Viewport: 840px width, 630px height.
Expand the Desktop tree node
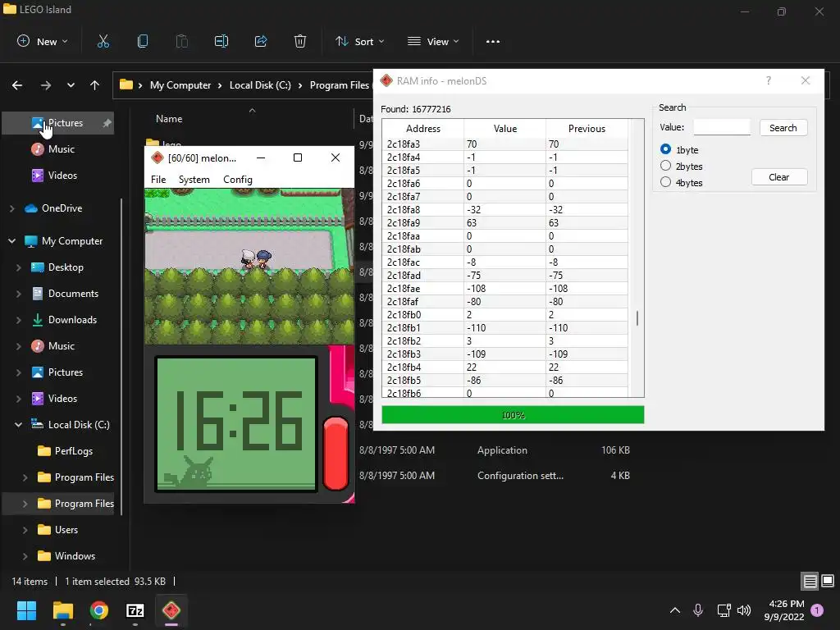point(18,267)
